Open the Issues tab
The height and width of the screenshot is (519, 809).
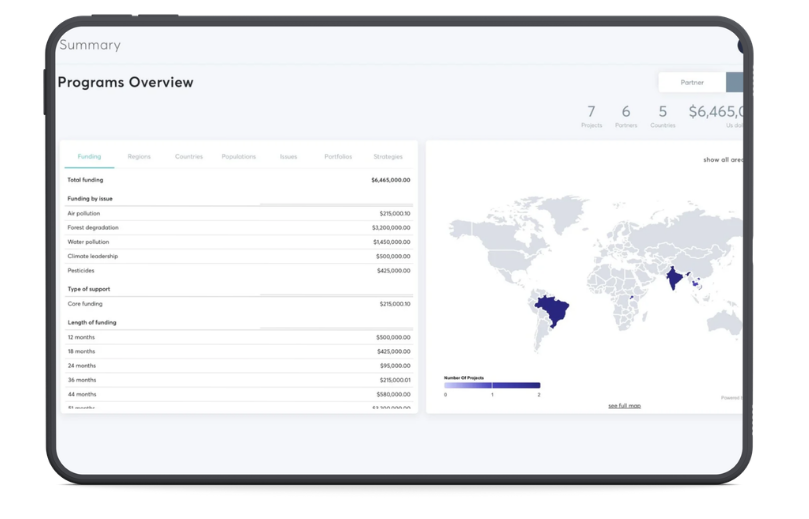click(x=288, y=157)
